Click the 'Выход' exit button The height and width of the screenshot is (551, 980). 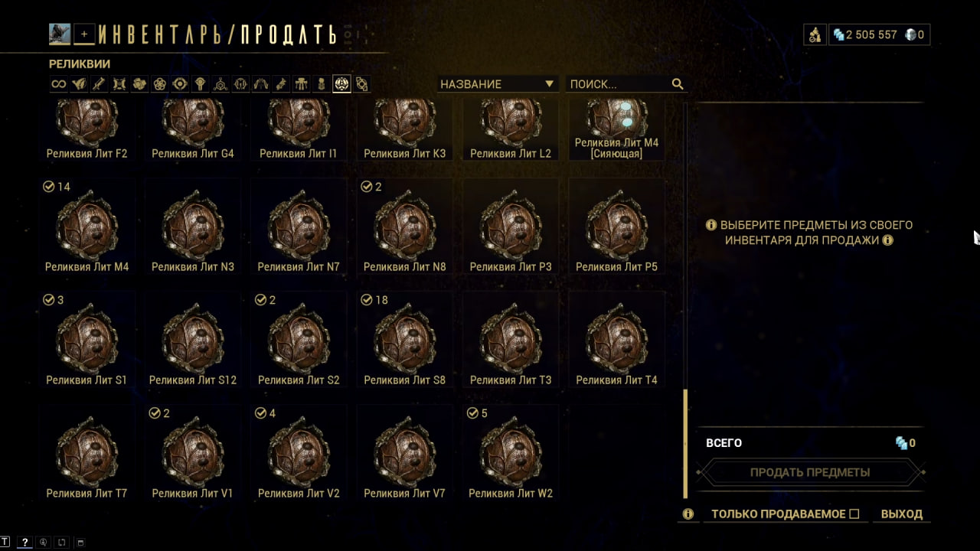point(902,514)
